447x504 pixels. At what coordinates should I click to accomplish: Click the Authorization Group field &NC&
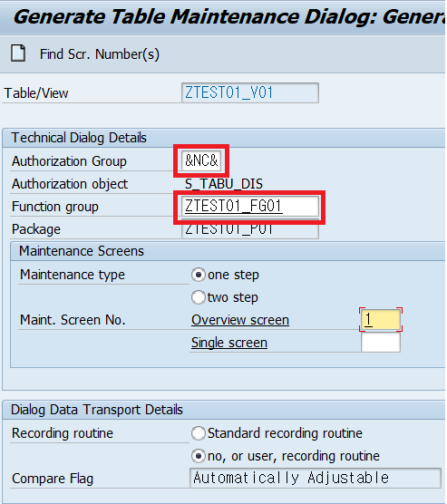pyautogui.click(x=201, y=160)
